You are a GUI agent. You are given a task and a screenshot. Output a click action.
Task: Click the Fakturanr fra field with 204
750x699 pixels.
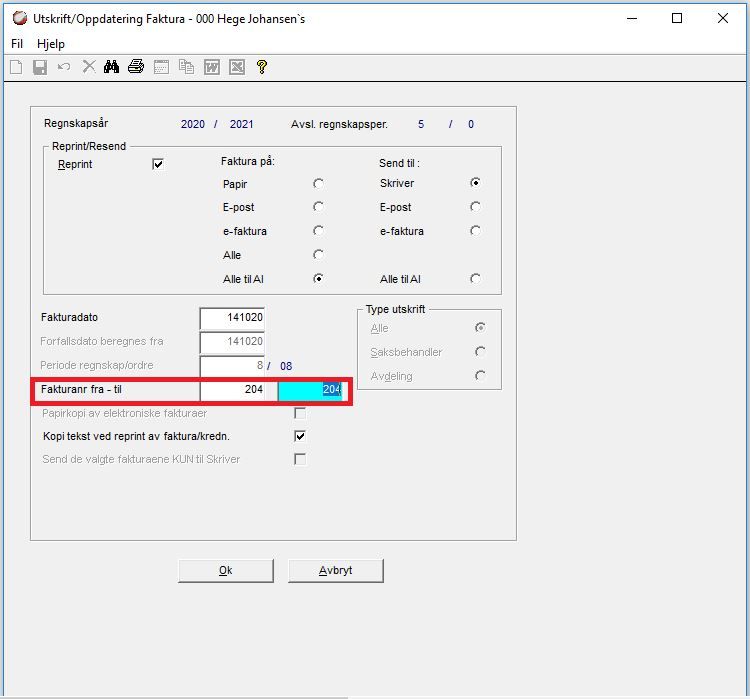click(x=232, y=390)
